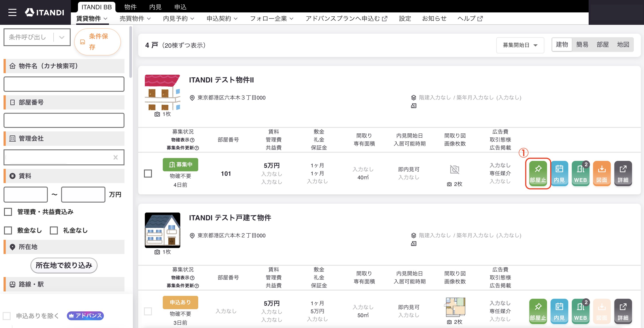Select checkbox for room 101 row
644x328 pixels.
(x=148, y=173)
